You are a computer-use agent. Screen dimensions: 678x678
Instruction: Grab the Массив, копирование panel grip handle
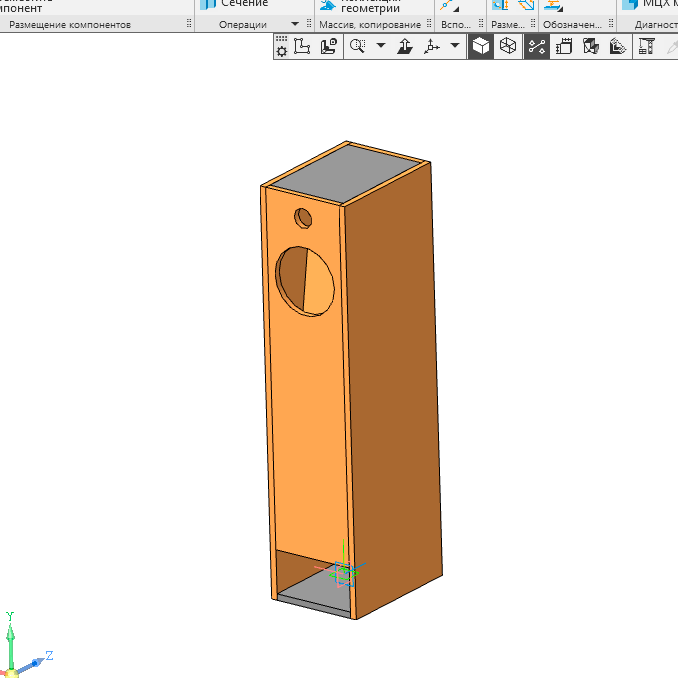[x=429, y=23]
